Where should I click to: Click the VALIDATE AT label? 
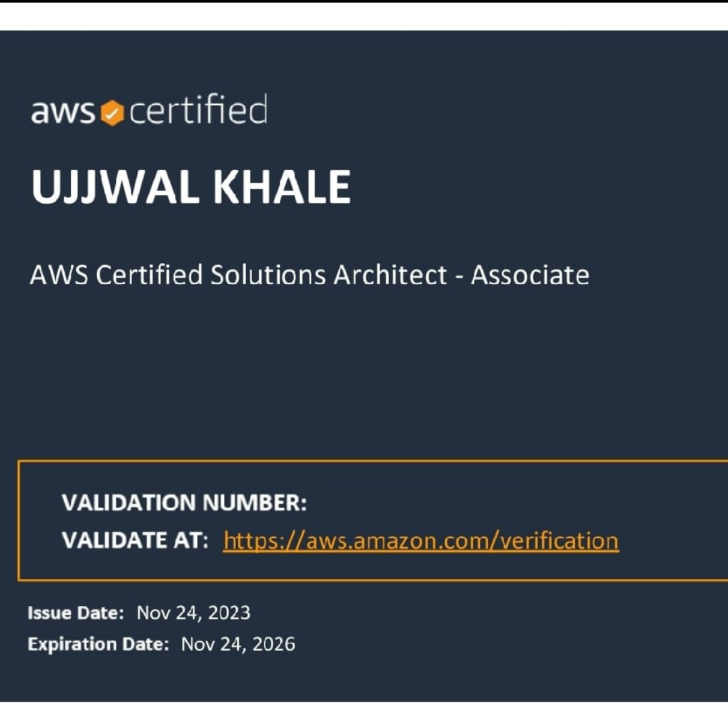pos(135,541)
